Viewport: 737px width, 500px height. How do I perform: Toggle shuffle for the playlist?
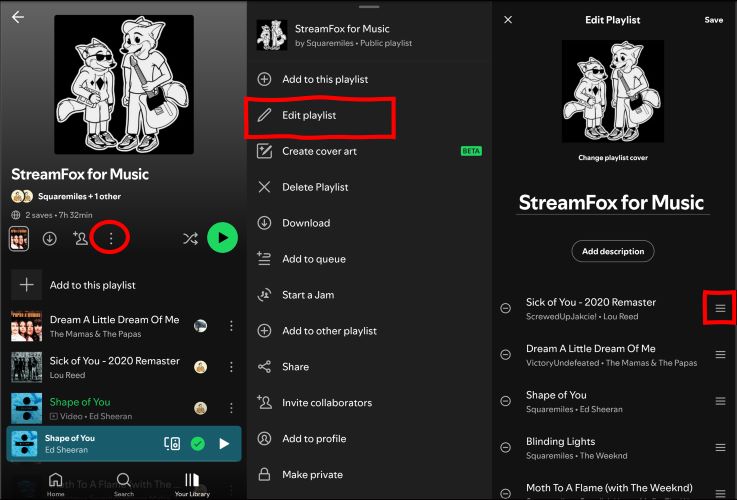(190, 239)
